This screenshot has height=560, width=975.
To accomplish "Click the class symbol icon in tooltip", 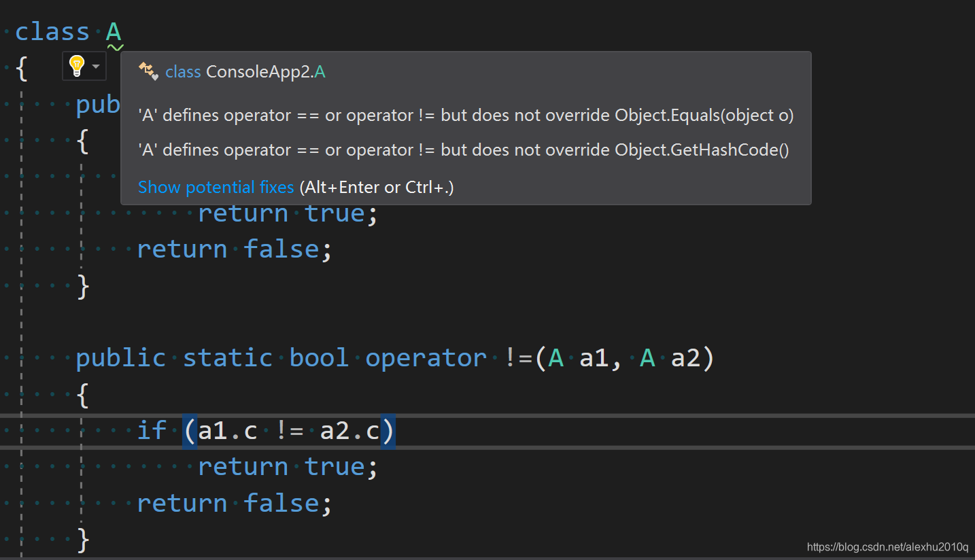I will (148, 71).
